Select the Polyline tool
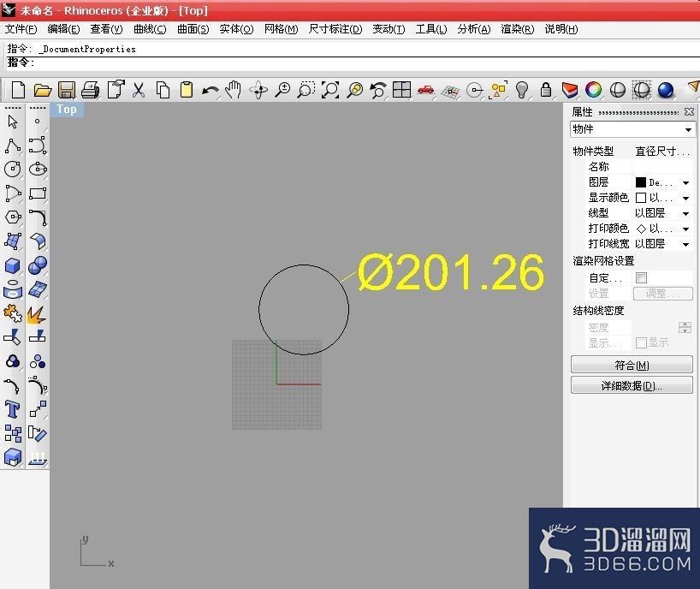This screenshot has height=589, width=700. (x=13, y=146)
